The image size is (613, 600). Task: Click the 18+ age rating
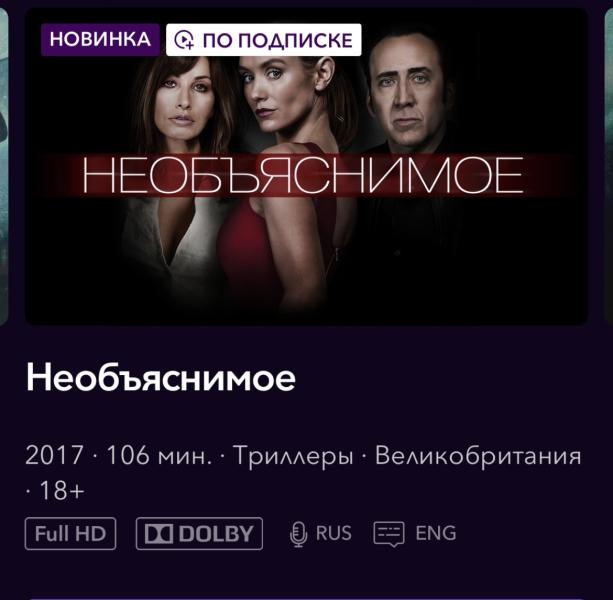click(62, 491)
